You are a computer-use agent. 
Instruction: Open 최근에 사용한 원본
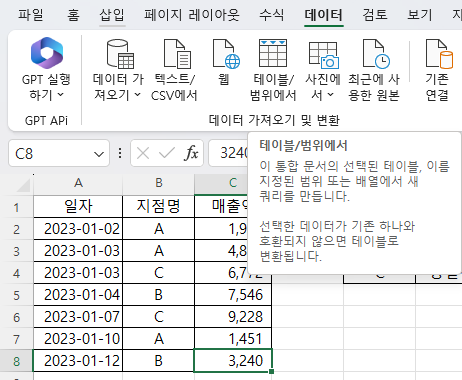(374, 69)
